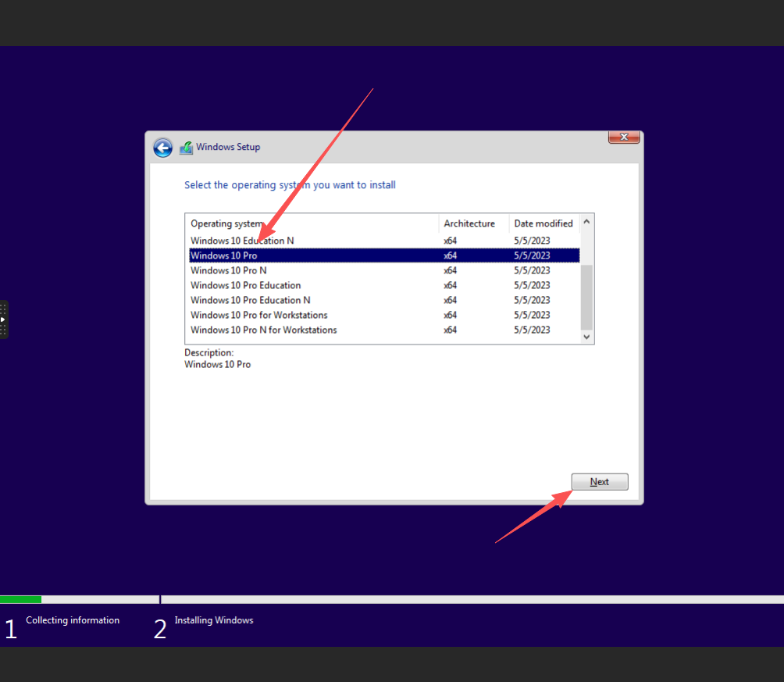Click the Operating system column header
Image resolution: width=784 pixels, height=682 pixels.
[312, 223]
